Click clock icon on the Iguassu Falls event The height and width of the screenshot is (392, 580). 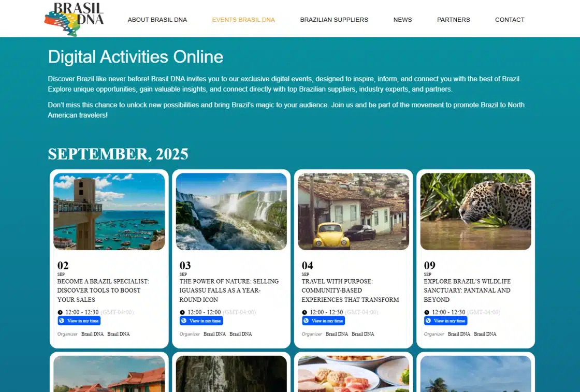coord(182,312)
